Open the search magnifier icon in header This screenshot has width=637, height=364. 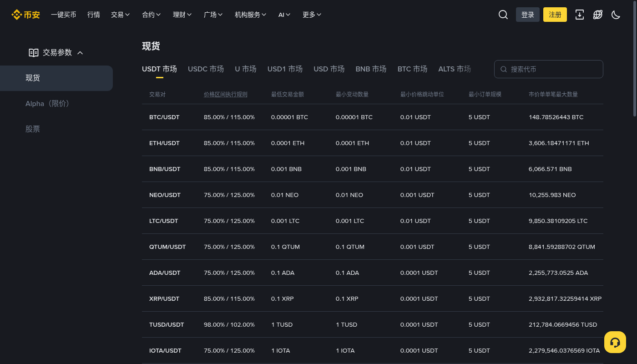503,15
